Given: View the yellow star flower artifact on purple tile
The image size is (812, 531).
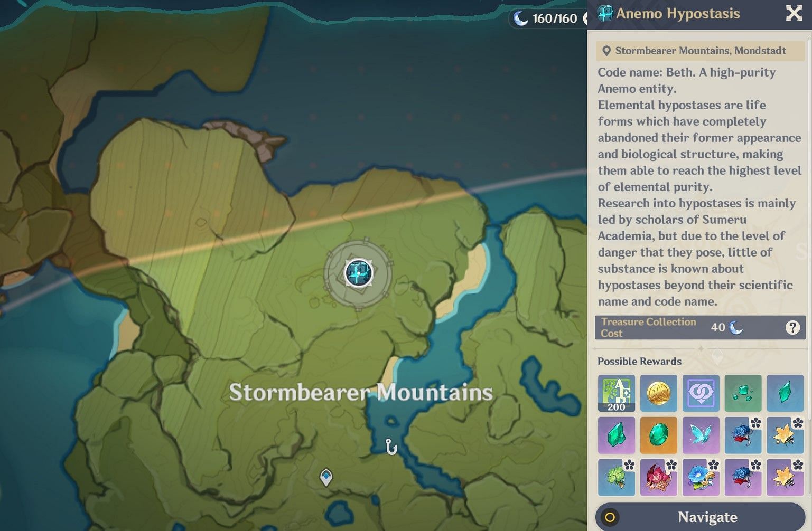Looking at the screenshot, I should click(786, 477).
